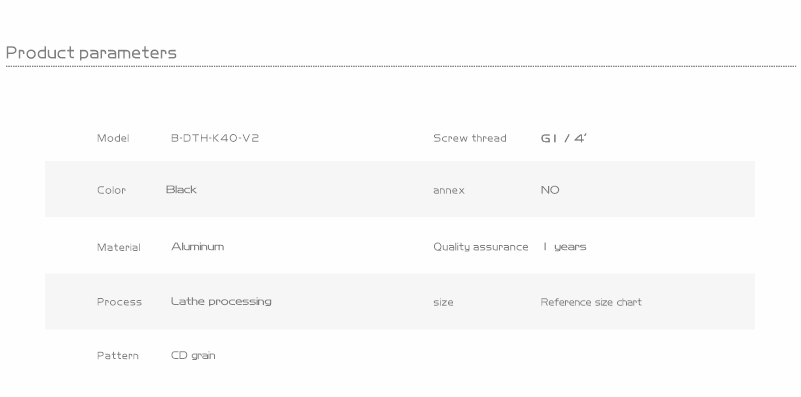Click the Lathe processing value
Image resolution: width=801 pixels, height=397 pixels.
[221, 301]
